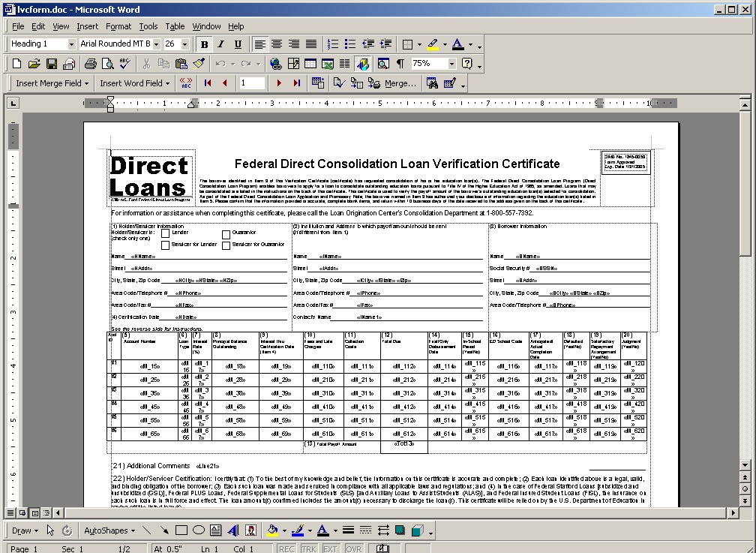Copy formatting with the Format Painter
The height and width of the screenshot is (553, 756).
pos(199,64)
